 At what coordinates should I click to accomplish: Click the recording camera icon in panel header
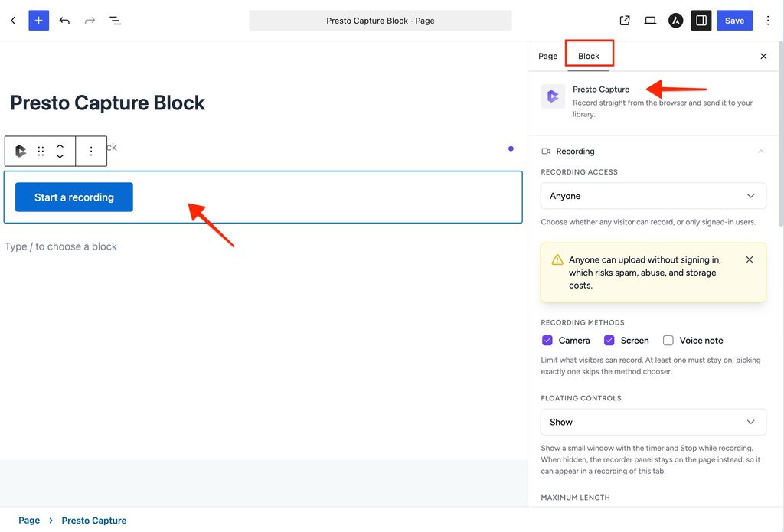pyautogui.click(x=546, y=151)
